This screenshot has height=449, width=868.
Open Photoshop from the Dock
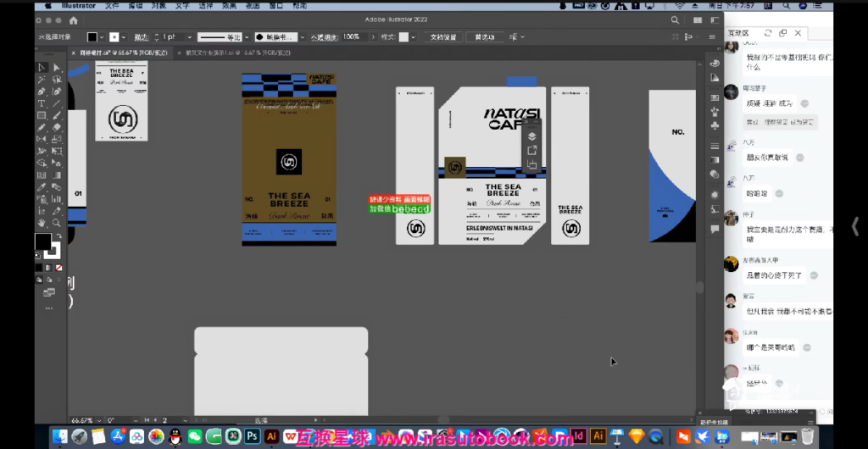point(253,436)
